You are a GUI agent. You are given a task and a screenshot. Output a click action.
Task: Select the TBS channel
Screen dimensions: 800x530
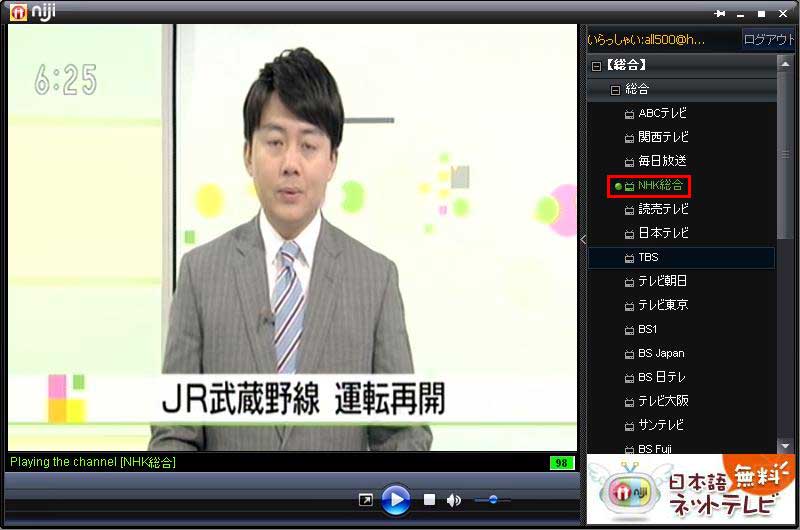coord(648,257)
